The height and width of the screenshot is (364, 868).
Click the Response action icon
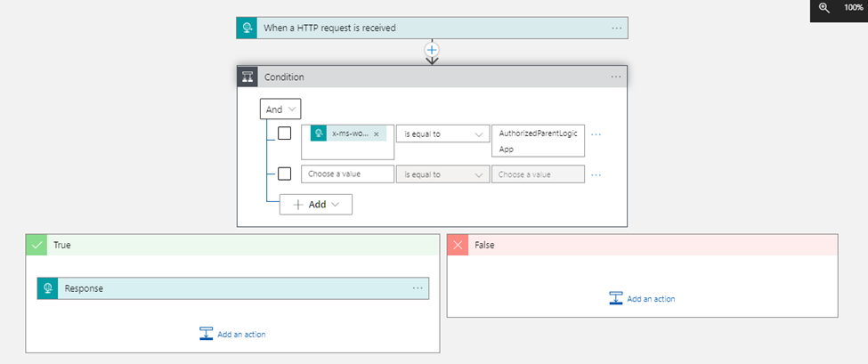(47, 288)
